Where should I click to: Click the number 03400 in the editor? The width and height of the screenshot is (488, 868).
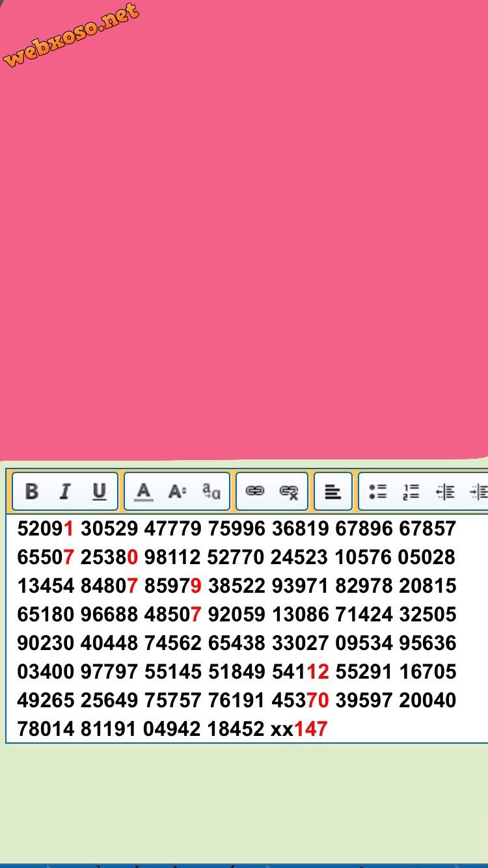pos(46,671)
